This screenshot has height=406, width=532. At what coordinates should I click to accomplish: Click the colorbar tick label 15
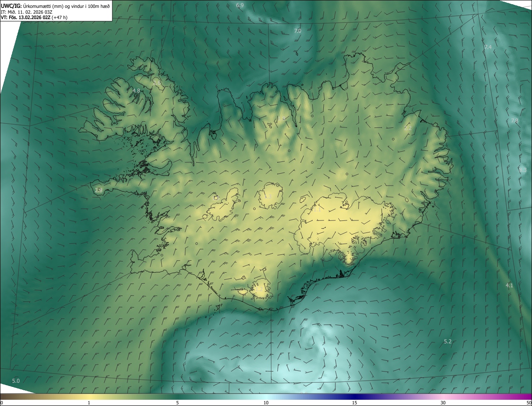tap(355, 403)
